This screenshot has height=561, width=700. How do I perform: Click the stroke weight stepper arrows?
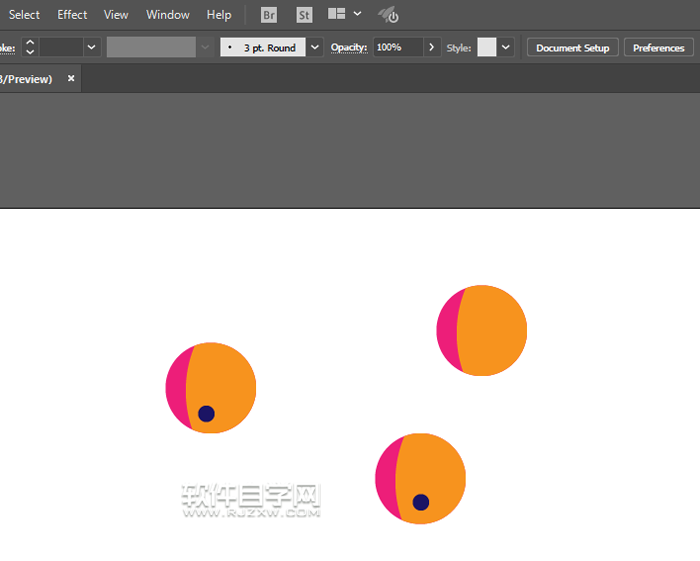pyautogui.click(x=30, y=47)
